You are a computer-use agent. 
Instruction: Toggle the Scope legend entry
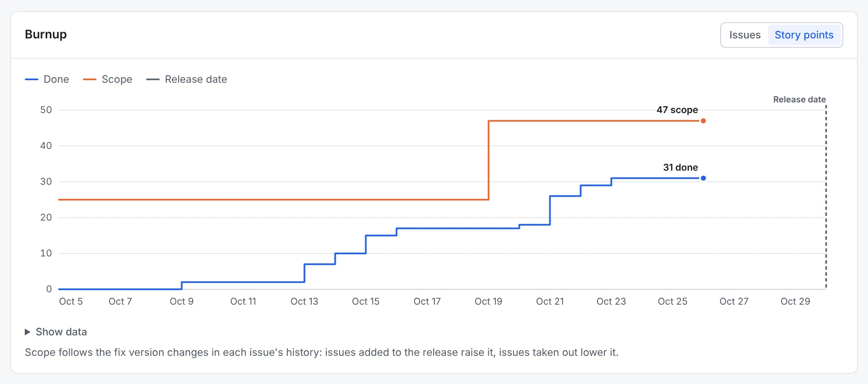click(108, 79)
